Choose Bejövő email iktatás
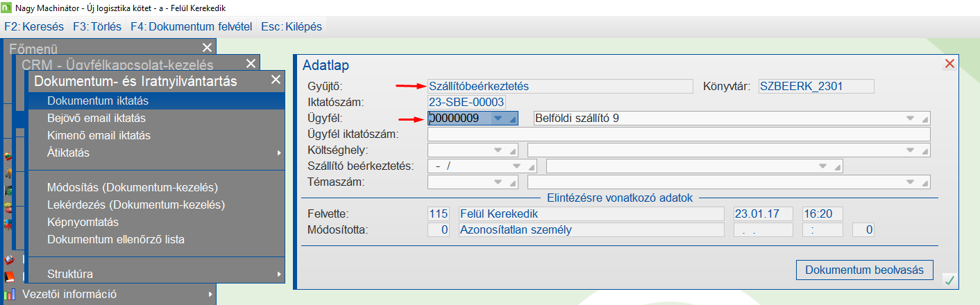 tap(157, 118)
